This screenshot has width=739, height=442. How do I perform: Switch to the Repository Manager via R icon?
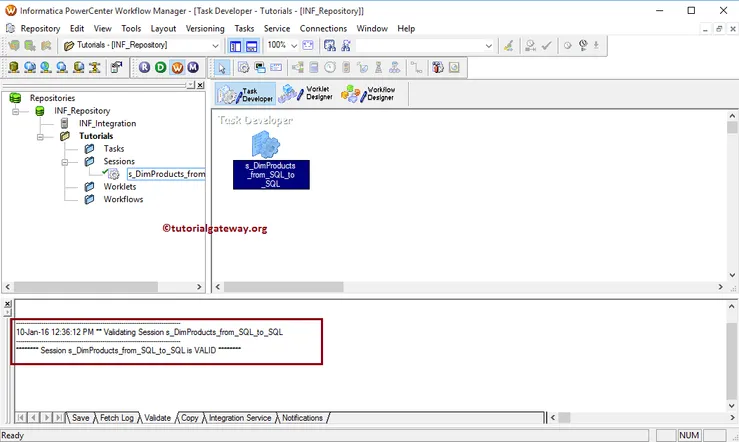point(145,67)
